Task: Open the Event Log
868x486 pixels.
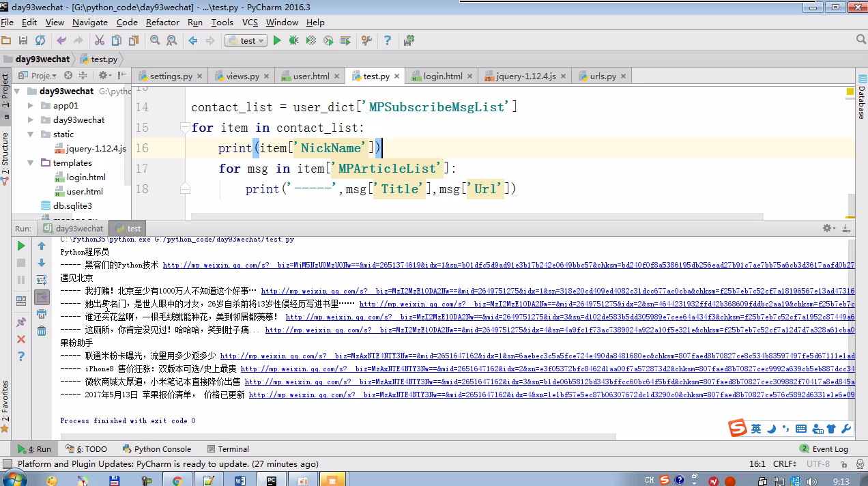Action: (824, 449)
